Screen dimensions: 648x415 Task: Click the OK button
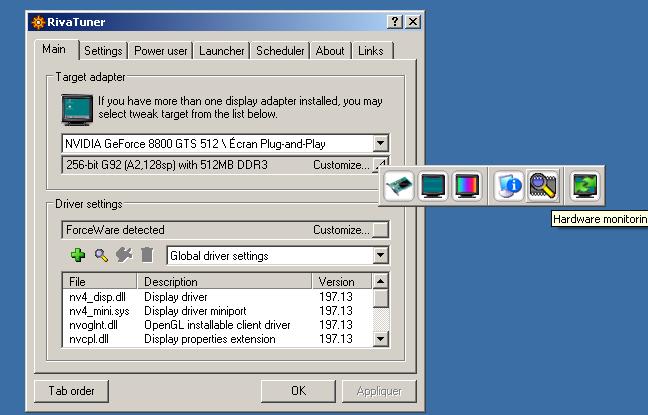tap(298, 391)
